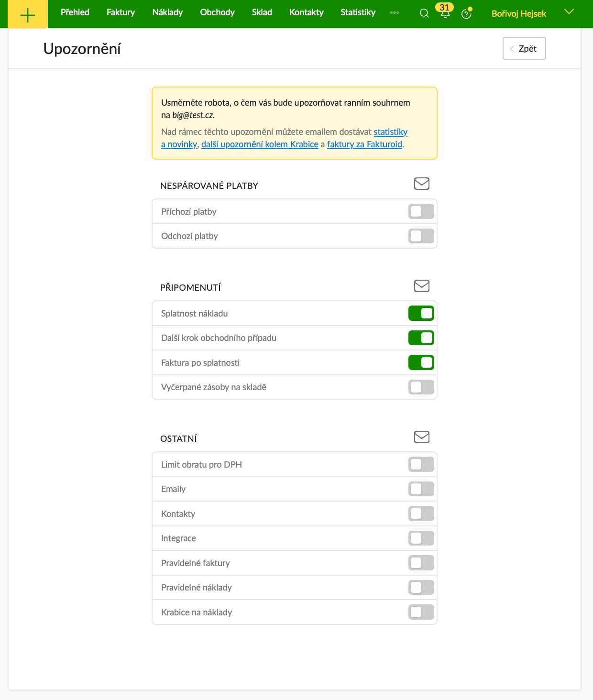The image size is (593, 700).
Task: Enable Příchozí platby toggle
Action: [421, 211]
